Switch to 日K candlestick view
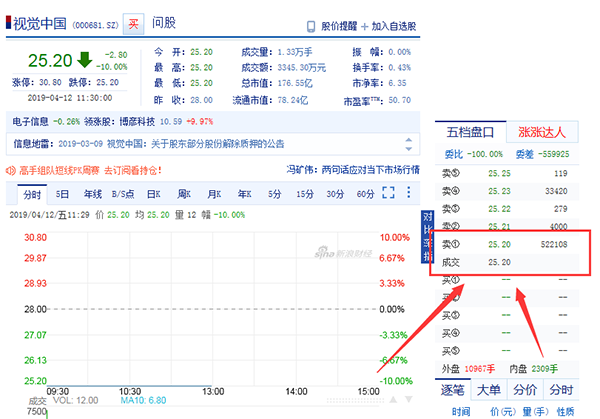600x419 pixels. tap(154, 194)
